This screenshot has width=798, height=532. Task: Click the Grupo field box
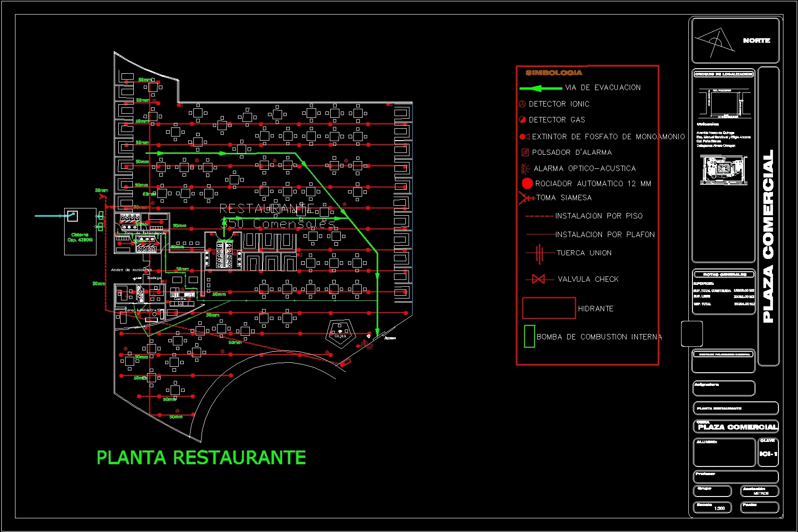pyautogui.click(x=712, y=491)
